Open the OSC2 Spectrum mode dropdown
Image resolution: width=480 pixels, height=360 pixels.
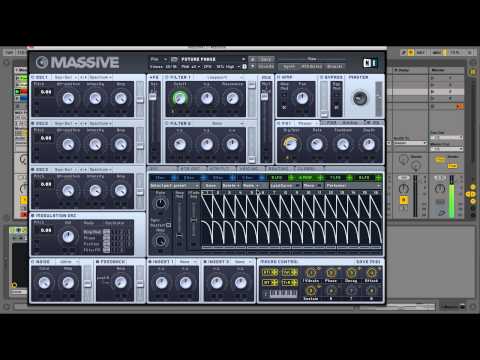point(100,123)
